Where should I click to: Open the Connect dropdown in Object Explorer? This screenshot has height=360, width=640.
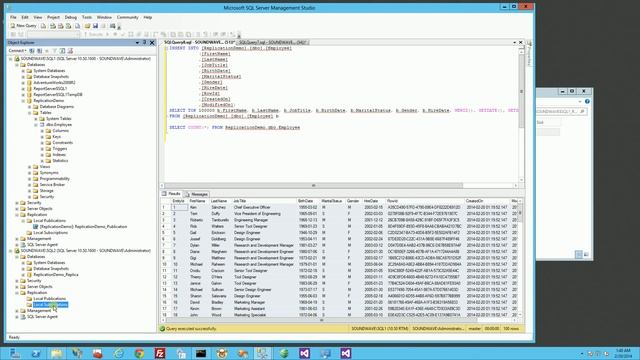click(x=17, y=51)
